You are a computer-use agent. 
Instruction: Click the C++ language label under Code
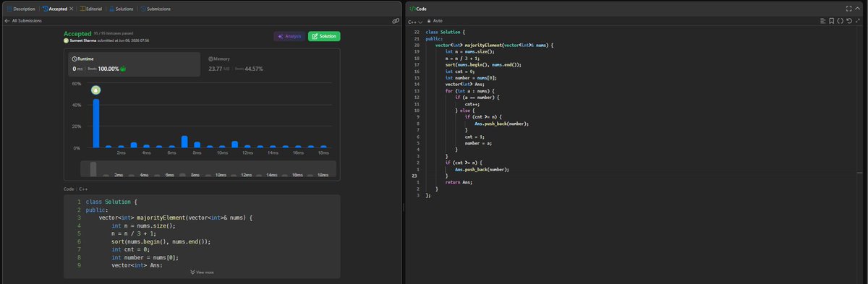[83, 189]
